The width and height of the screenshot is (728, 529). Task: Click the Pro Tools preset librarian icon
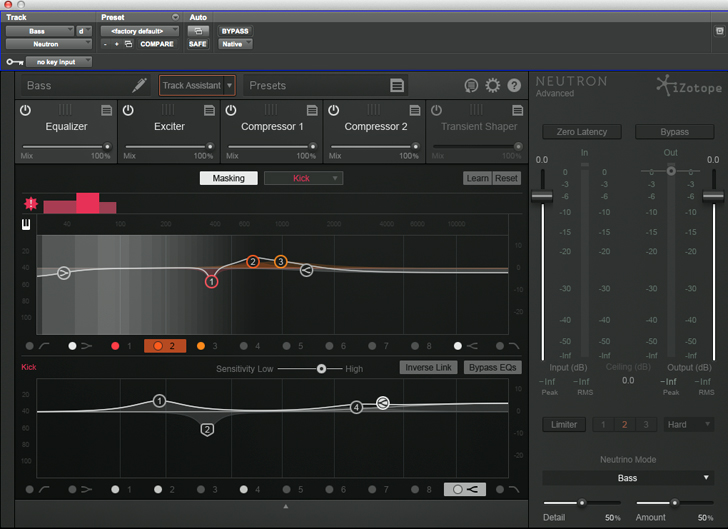coord(129,44)
